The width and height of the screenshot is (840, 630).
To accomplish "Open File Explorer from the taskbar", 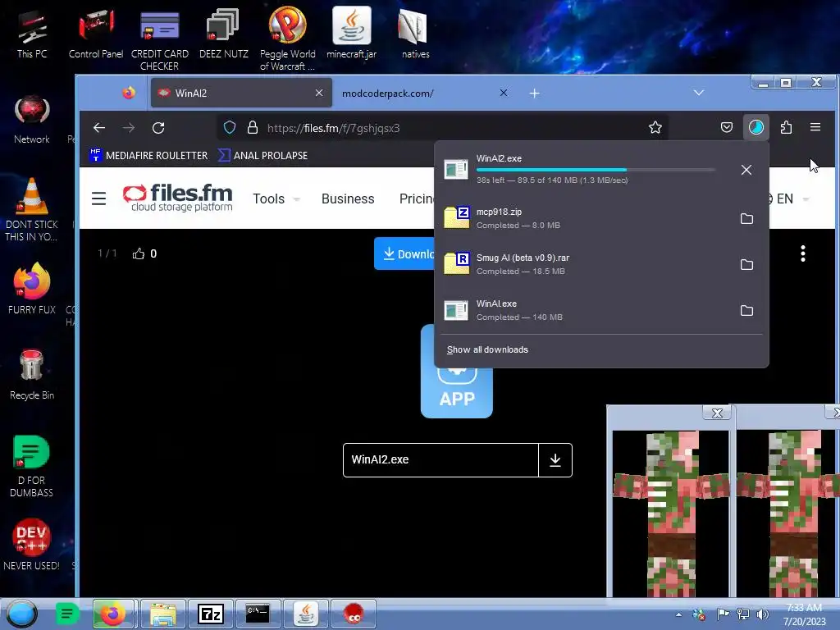I will point(163,614).
